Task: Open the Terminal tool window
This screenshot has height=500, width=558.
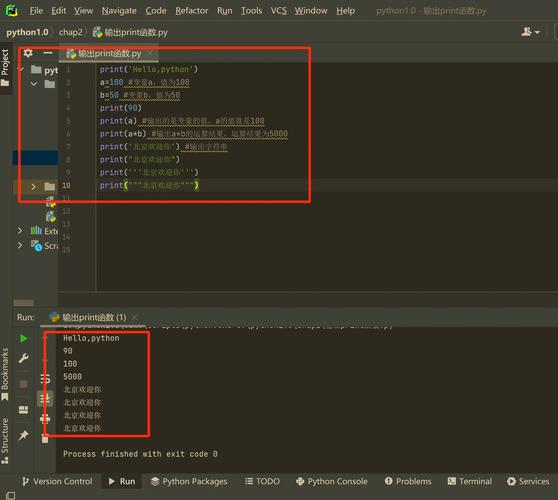Action: (470, 481)
